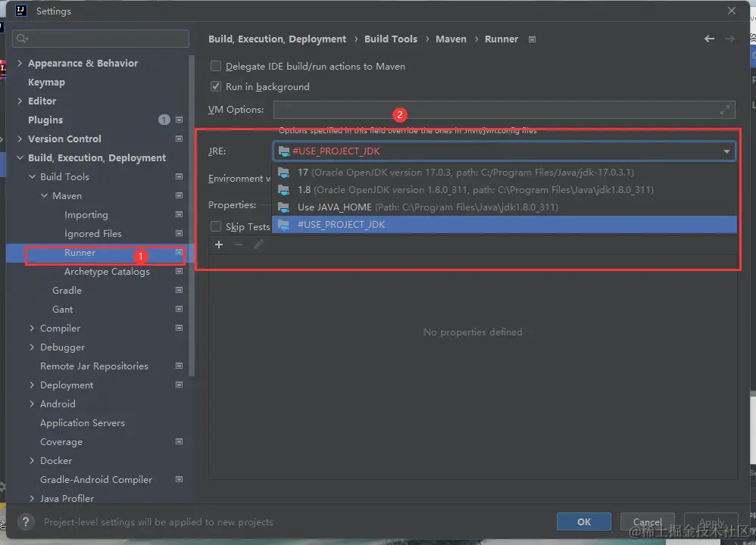Click project-level icon next to Gant

[179, 309]
